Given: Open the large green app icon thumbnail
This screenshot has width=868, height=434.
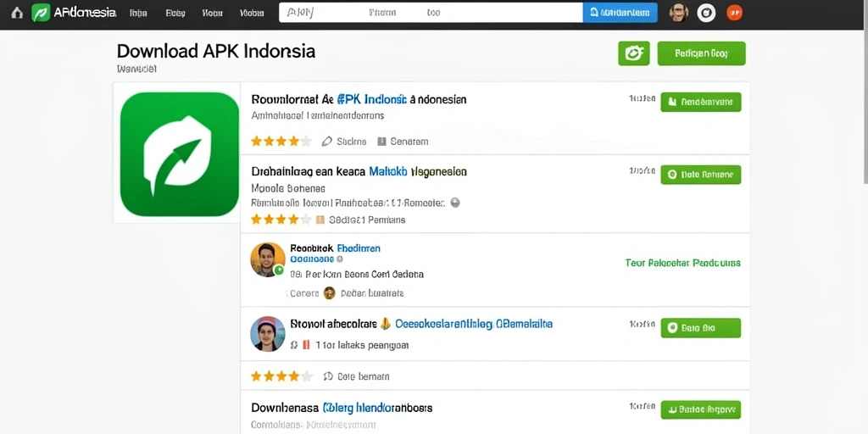Looking at the screenshot, I should (180, 154).
